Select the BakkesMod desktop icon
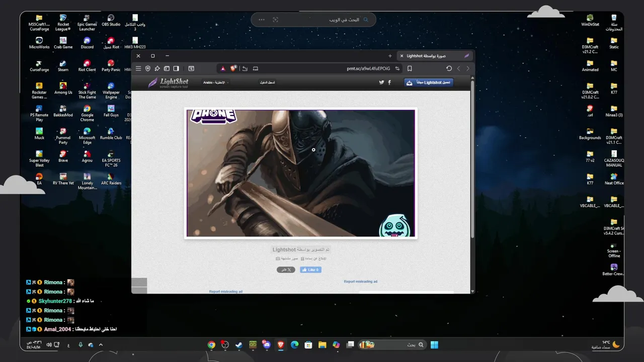Image resolution: width=644 pixels, height=362 pixels. (63, 111)
